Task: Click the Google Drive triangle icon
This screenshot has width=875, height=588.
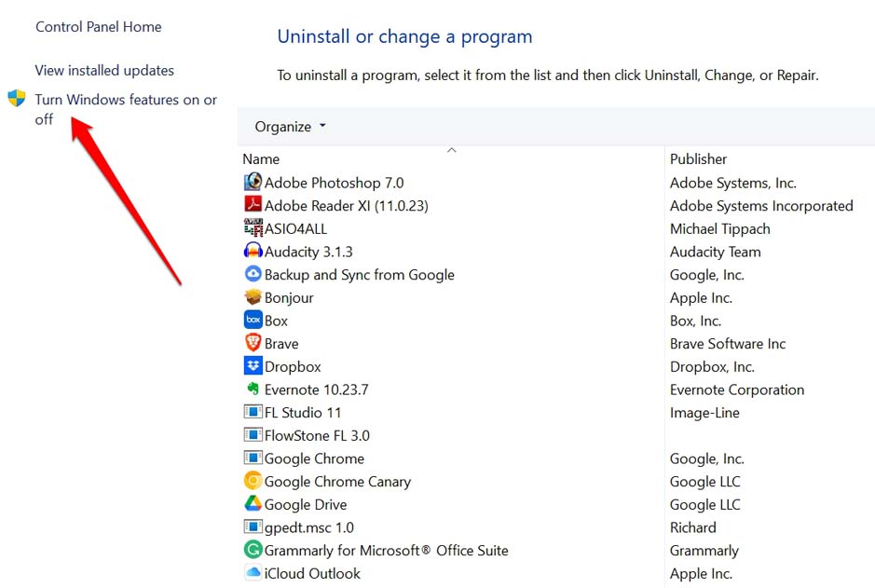Action: point(253,503)
